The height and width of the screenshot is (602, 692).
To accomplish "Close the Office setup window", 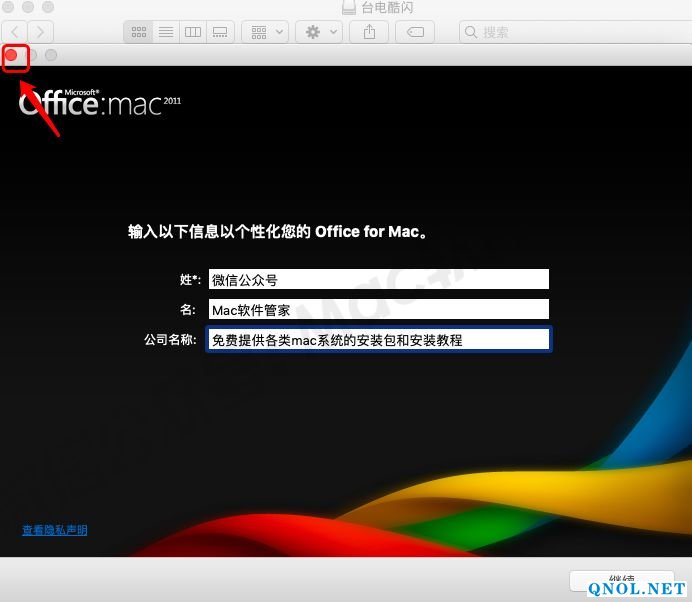I will point(13,55).
